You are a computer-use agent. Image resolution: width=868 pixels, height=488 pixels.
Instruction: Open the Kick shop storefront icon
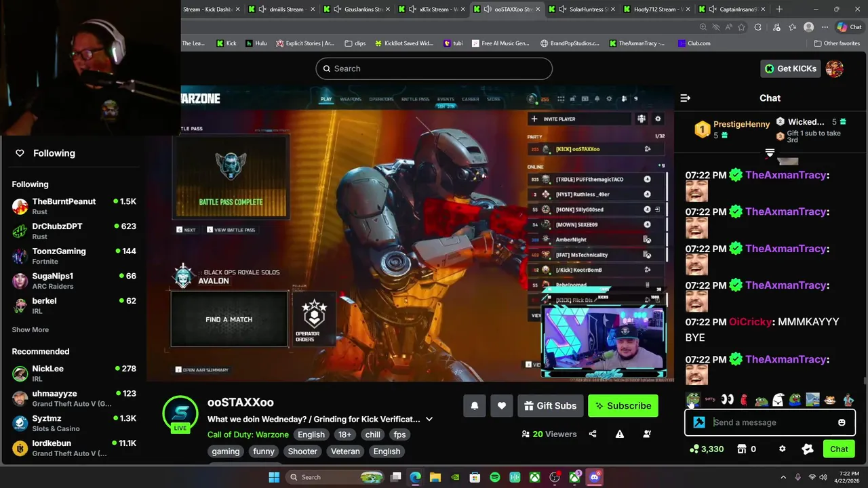[x=742, y=449]
